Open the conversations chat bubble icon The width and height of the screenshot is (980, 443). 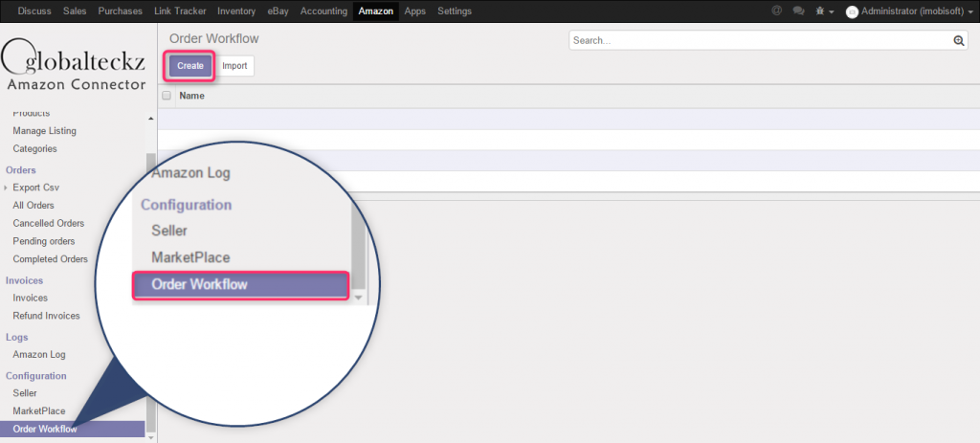point(798,11)
